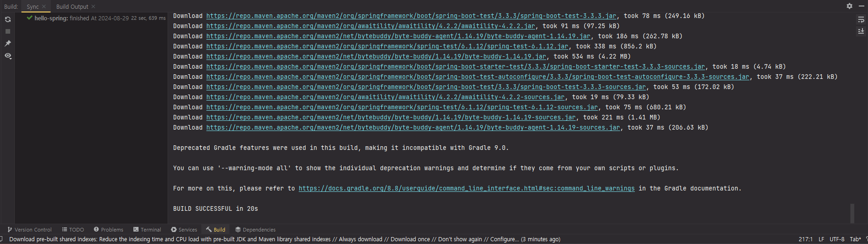Open byte-buddy-1.14.19-sources.jar link
Viewport: 868px width, 244px height.
(x=391, y=117)
